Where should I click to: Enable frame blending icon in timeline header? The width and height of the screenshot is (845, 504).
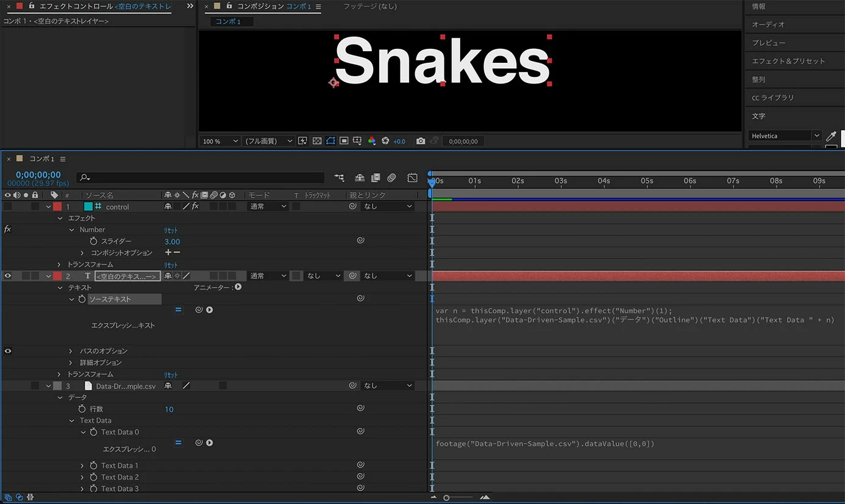[376, 177]
